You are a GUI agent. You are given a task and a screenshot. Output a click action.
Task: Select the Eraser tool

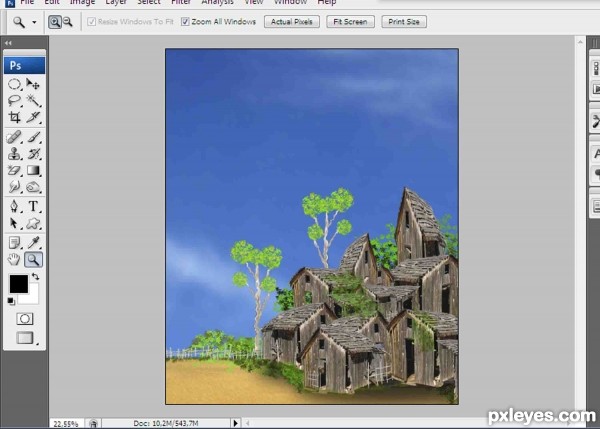14,170
